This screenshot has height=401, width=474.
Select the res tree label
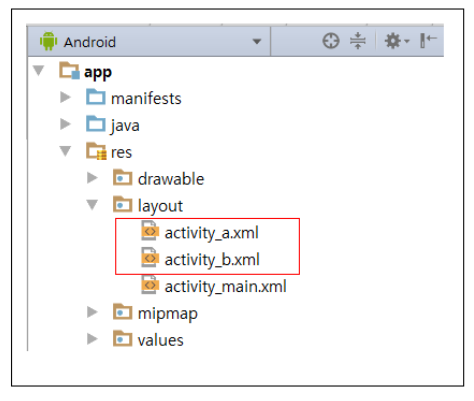pos(121,153)
